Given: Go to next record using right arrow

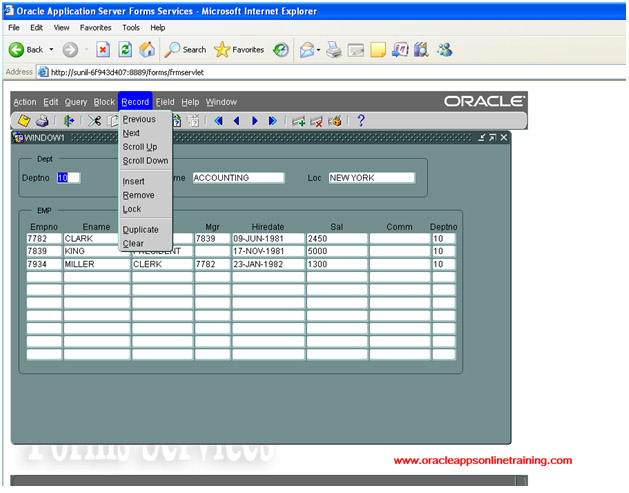Looking at the screenshot, I should [255, 121].
